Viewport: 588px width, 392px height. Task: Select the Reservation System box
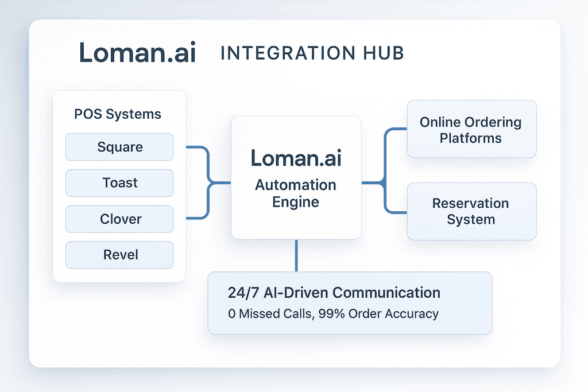[x=472, y=211]
